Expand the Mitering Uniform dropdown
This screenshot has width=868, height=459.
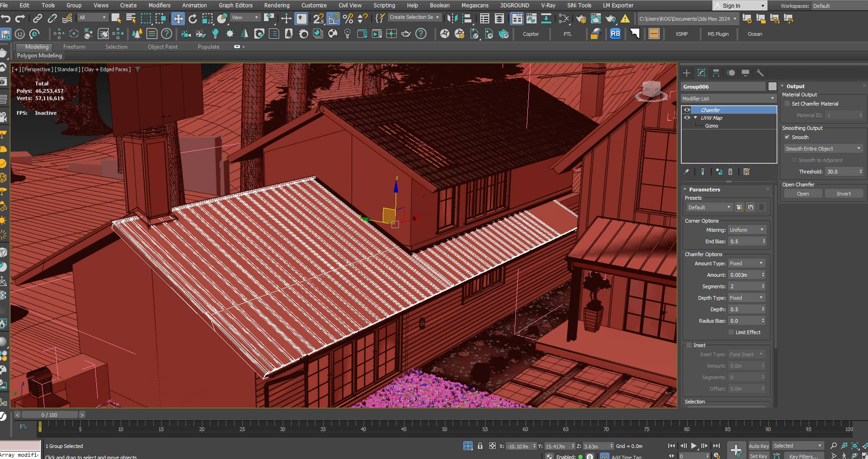pos(747,230)
